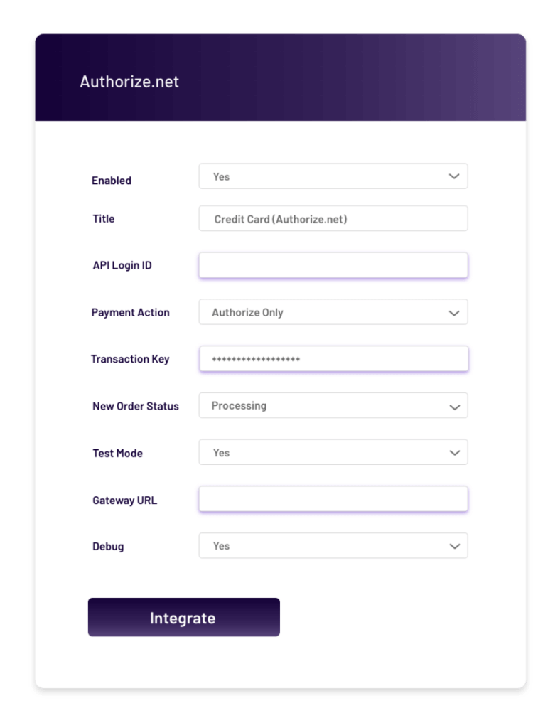Screen dimensions: 560x728
Task: Open the New Order Status dropdown
Action: (333, 405)
